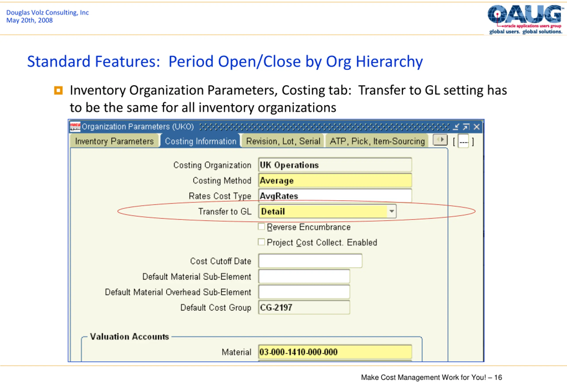
Task: Check Project Cost Collect. Enabled
Action: (261, 242)
